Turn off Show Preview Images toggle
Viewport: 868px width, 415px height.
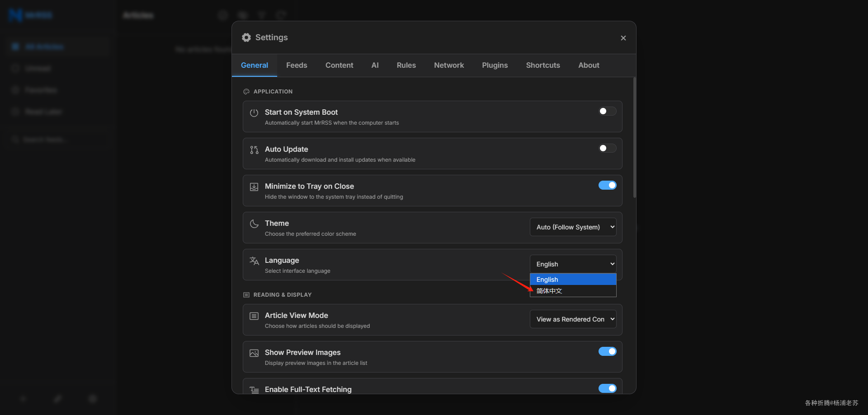point(607,352)
